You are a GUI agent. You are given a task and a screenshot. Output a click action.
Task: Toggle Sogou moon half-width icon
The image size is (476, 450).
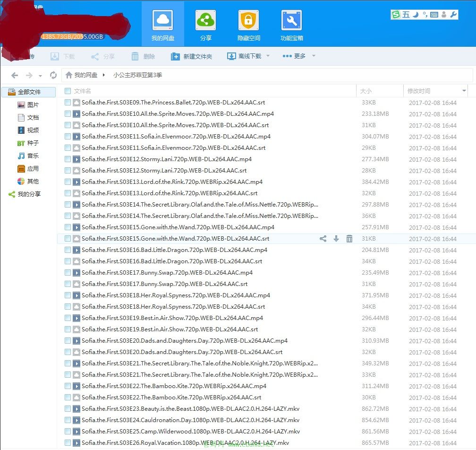click(416, 15)
